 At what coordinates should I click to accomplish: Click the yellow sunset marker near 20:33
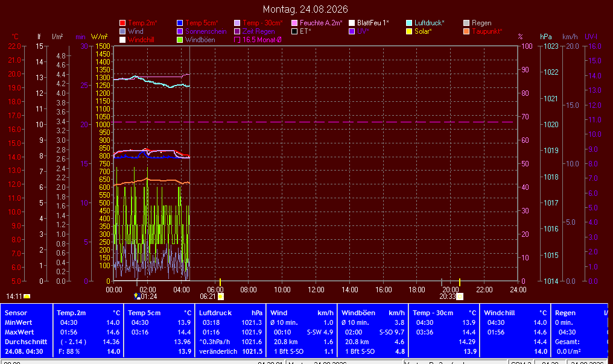(460, 283)
